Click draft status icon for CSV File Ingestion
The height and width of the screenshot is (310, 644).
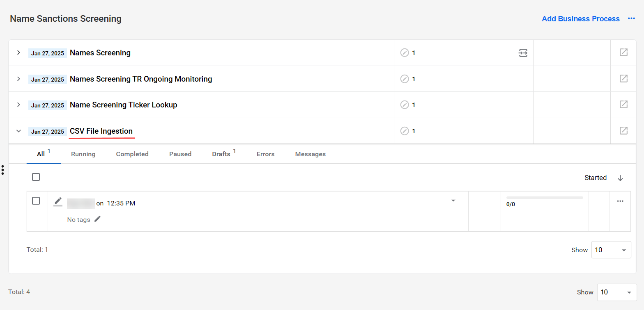405,131
